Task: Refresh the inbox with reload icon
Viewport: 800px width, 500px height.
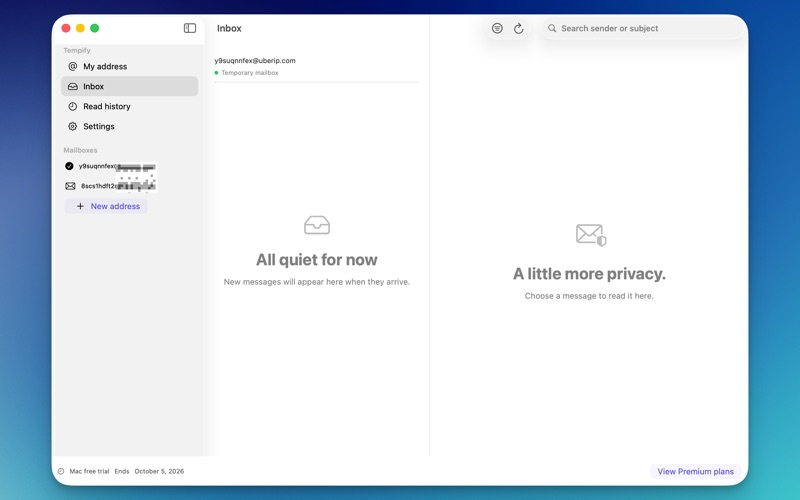Action: [518, 29]
